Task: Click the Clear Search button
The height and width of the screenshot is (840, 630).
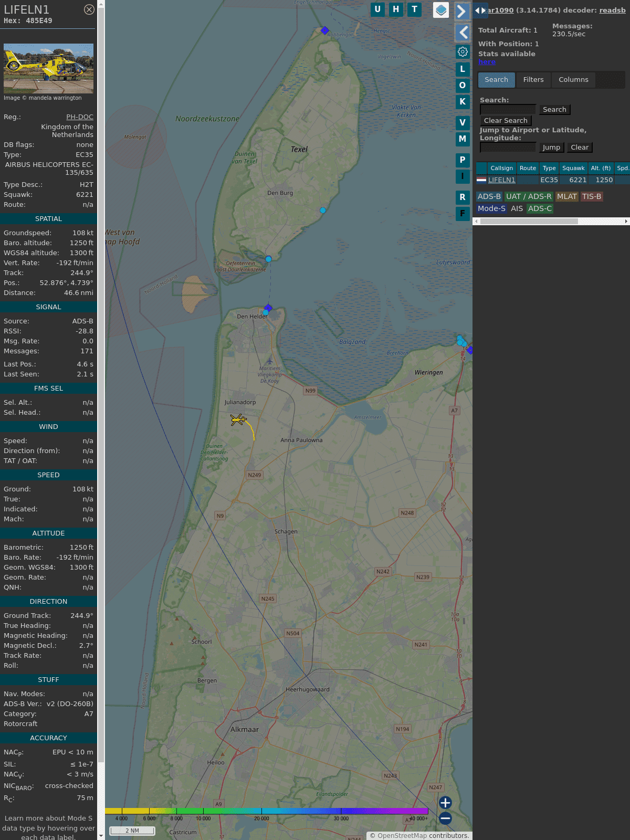Action: click(506, 121)
